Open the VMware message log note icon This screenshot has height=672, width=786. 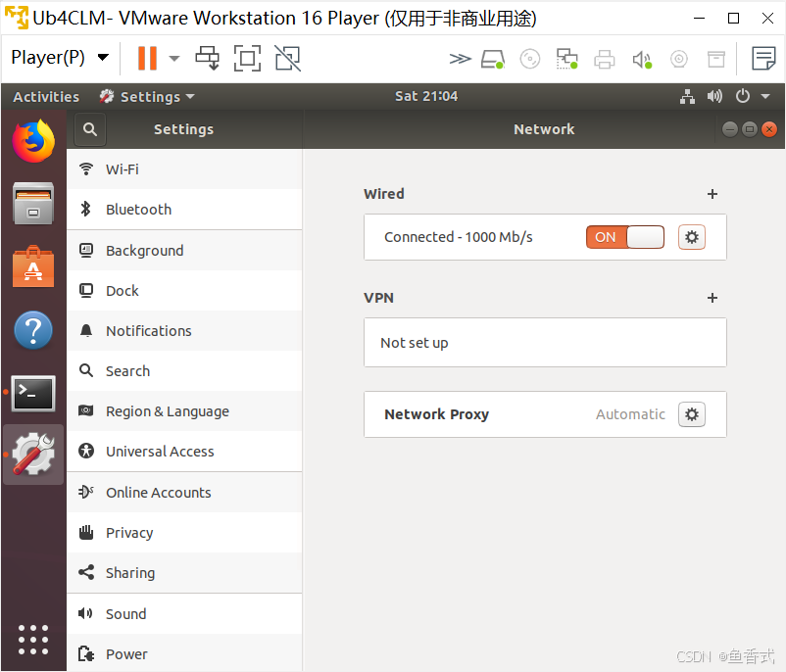[x=763, y=58]
